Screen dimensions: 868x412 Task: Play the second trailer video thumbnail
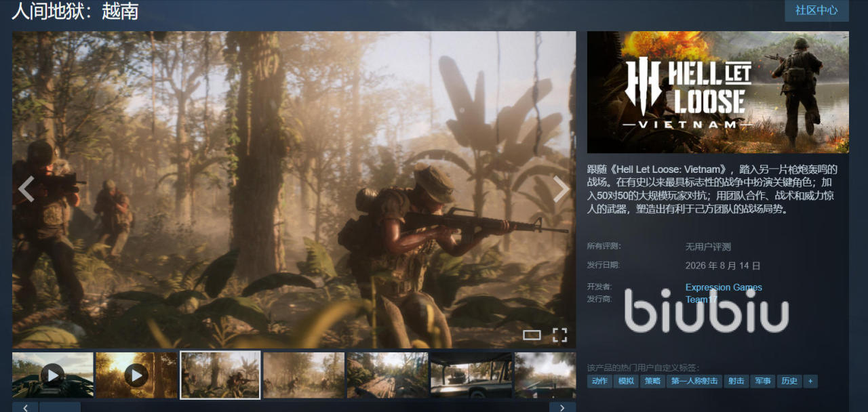(x=136, y=375)
